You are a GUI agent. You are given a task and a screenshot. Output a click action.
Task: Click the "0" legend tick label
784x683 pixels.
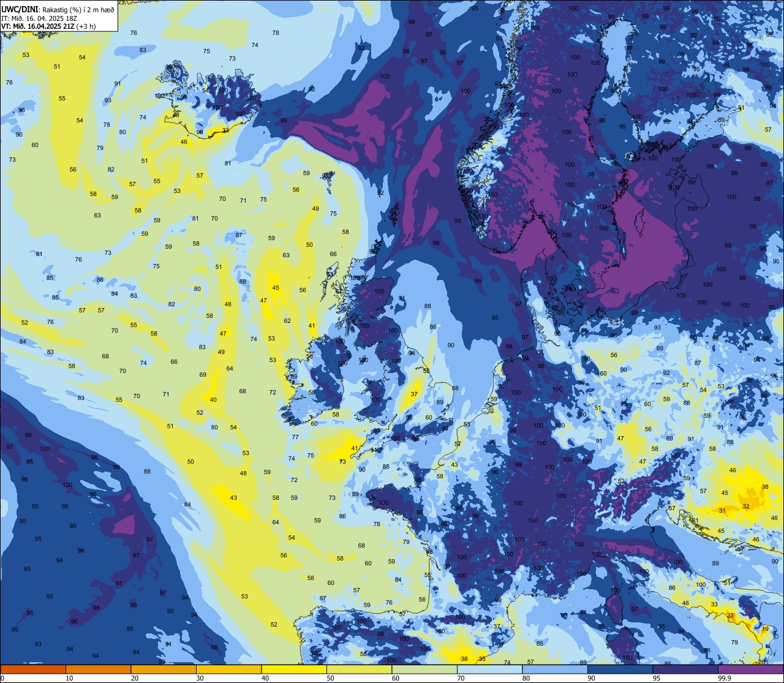coord(2,678)
